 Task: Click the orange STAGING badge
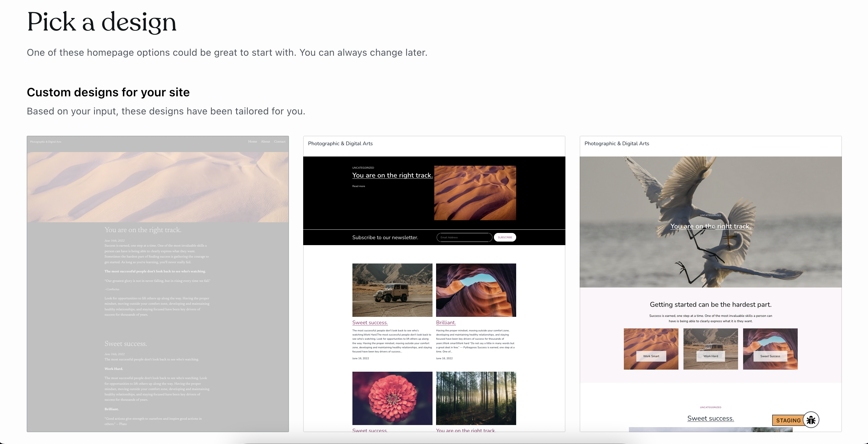[788, 420]
